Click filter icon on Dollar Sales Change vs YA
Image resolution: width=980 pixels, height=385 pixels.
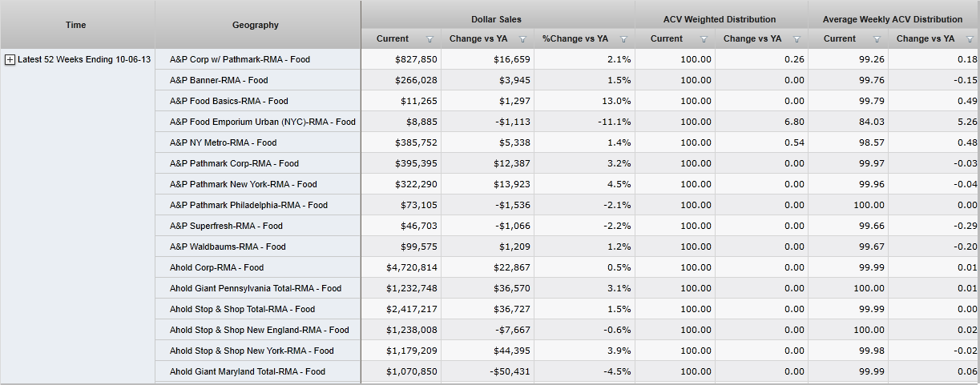pos(522,39)
